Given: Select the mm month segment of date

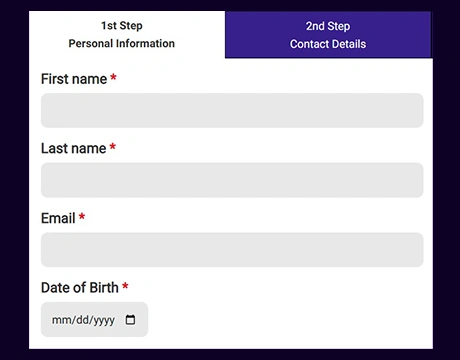Looking at the screenshot, I should (x=61, y=320).
